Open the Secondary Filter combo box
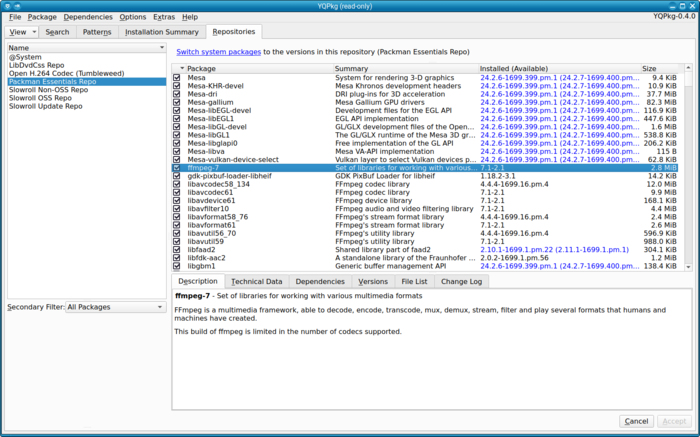Image resolution: width=700 pixels, height=437 pixels. [x=114, y=307]
